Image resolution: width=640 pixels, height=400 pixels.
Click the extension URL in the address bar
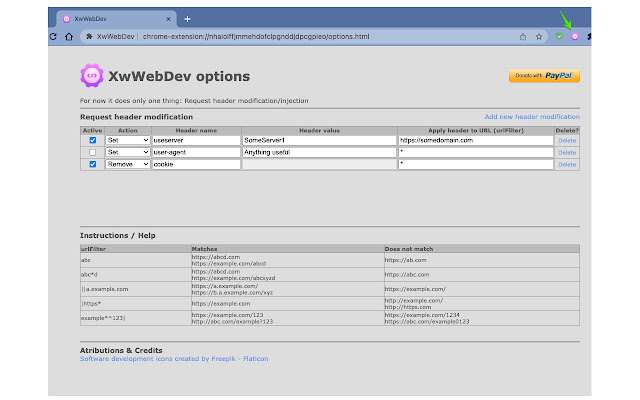256,37
